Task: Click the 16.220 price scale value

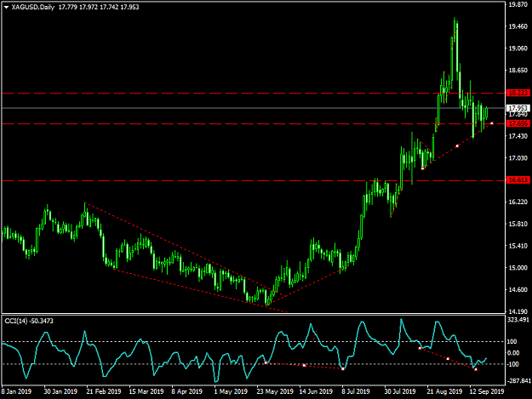Action: (x=518, y=202)
